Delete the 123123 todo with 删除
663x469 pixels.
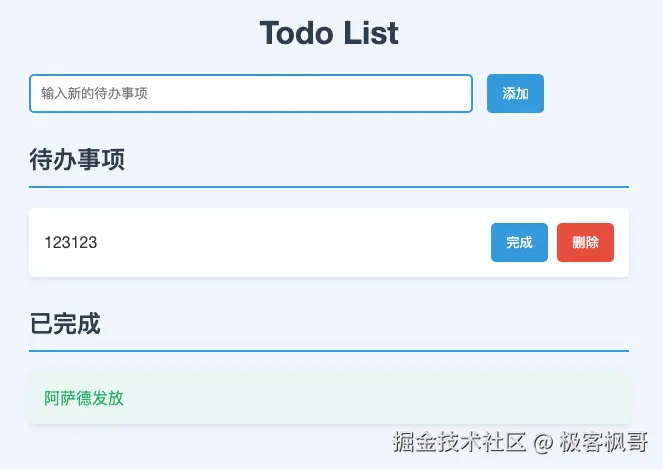(585, 242)
